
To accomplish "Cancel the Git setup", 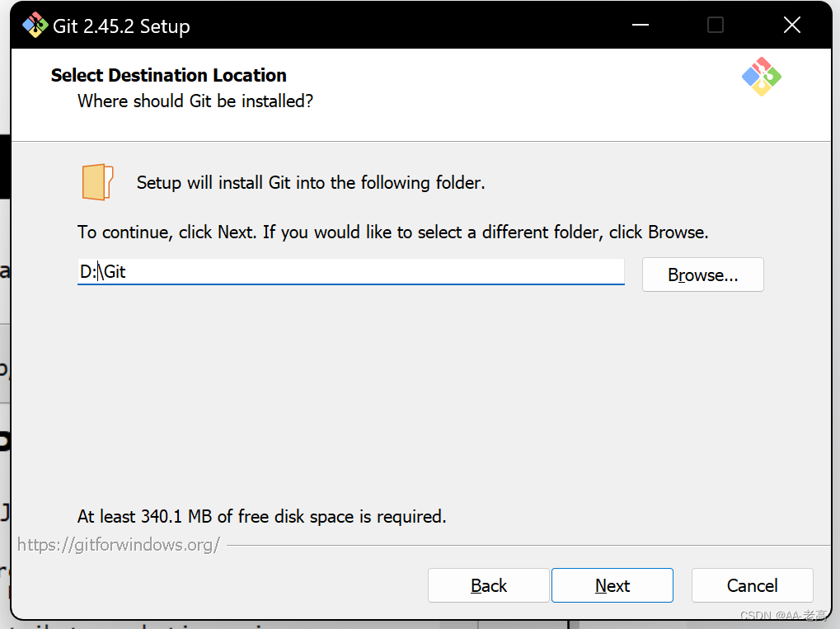I will 752,585.
